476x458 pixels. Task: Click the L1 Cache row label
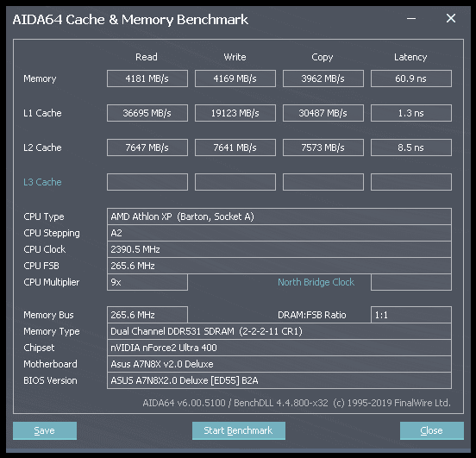pyautogui.click(x=42, y=113)
